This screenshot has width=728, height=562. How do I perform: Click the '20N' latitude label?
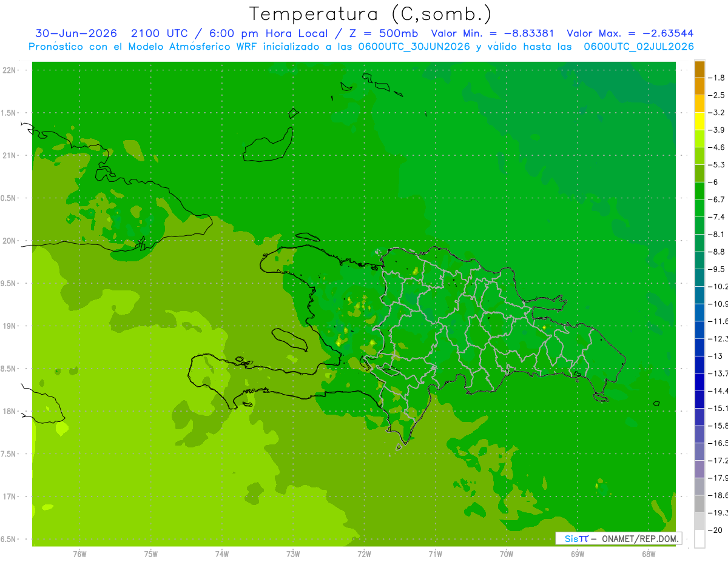coord(10,241)
